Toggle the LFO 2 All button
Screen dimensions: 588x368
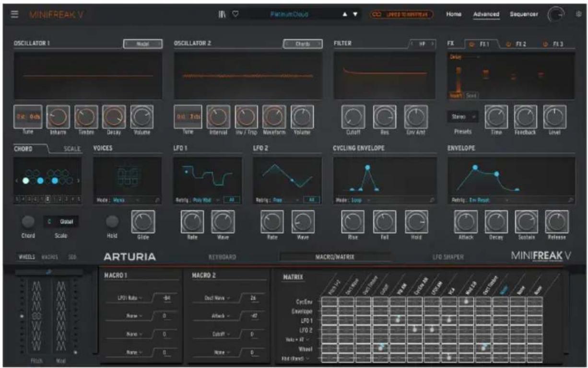[x=312, y=200]
